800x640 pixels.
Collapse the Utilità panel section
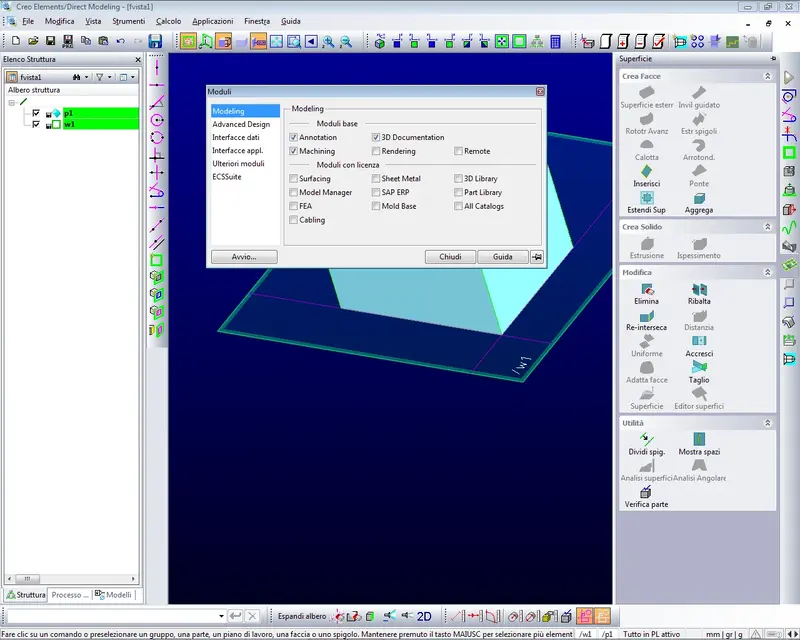pos(767,424)
